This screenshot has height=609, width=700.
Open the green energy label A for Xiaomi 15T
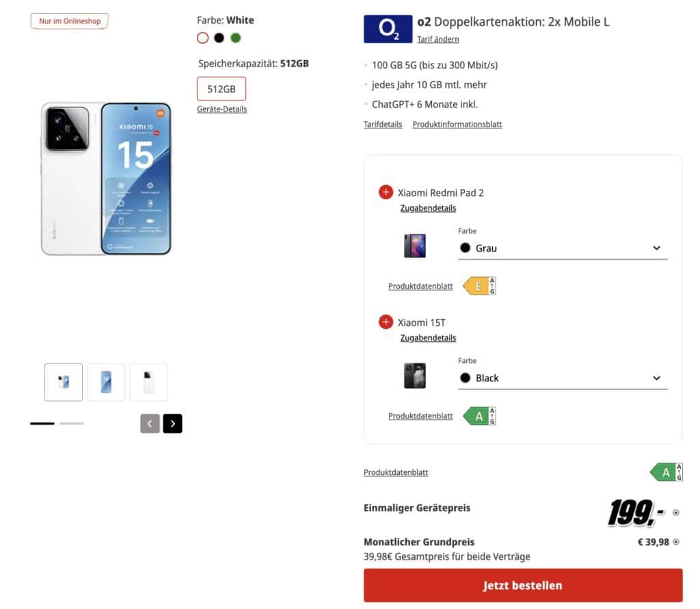pyautogui.click(x=479, y=416)
